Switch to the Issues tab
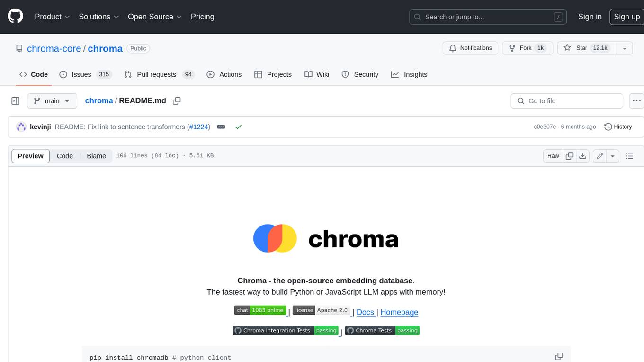This screenshot has width=644, height=362. coord(85,74)
